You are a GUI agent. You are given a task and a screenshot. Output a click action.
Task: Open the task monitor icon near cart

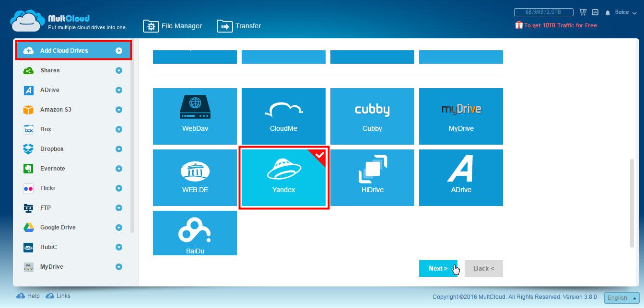pos(596,12)
